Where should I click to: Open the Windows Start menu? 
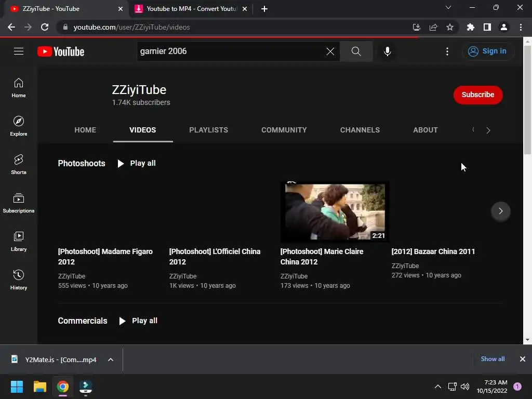(17, 387)
